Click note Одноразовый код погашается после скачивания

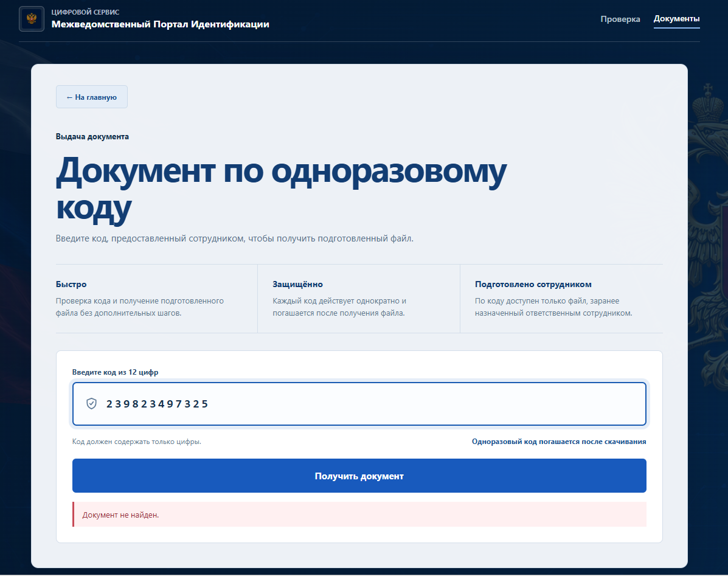point(558,442)
